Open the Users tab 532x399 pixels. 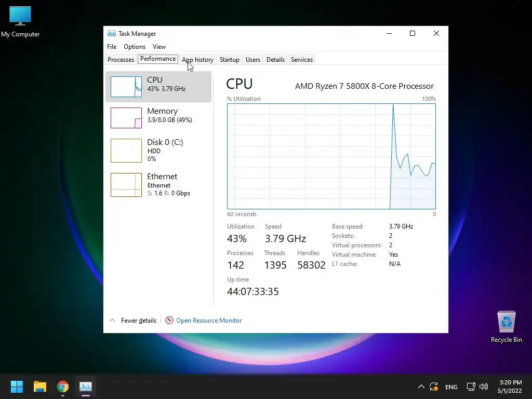tap(253, 59)
